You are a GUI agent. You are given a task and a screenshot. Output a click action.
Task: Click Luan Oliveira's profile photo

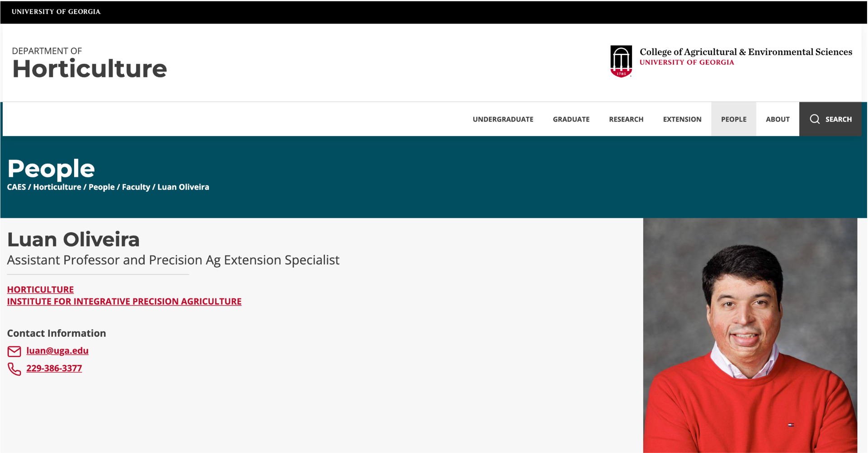(750, 335)
